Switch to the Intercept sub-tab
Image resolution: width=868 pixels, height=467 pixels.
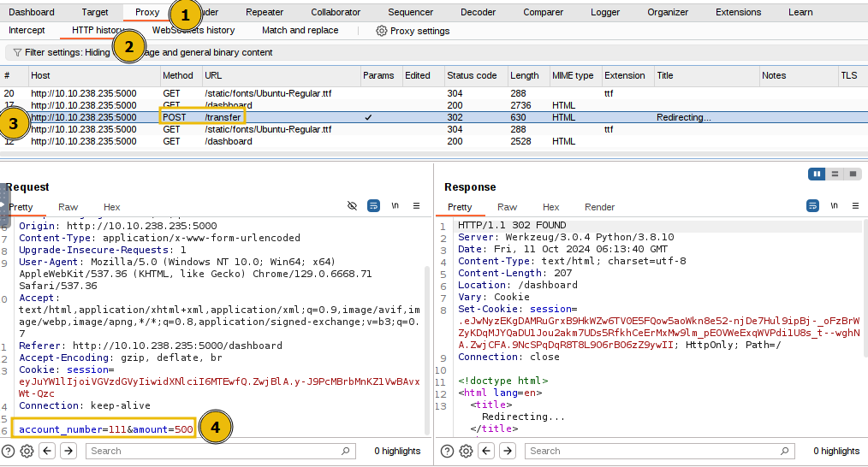coord(27,31)
